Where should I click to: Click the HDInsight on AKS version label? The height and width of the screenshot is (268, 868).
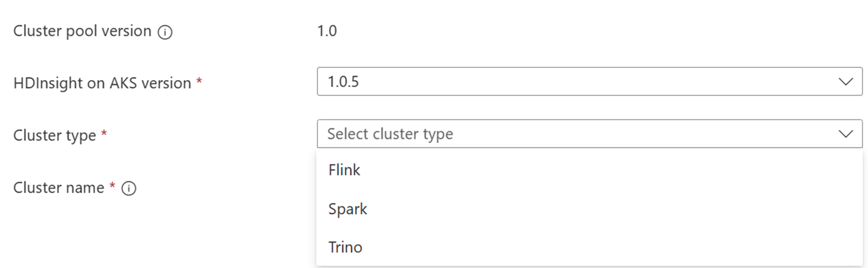click(x=102, y=83)
